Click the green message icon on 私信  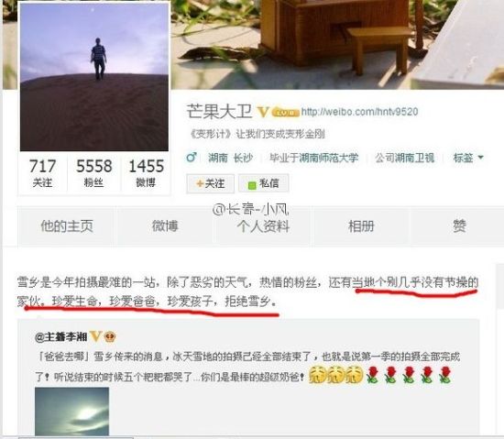252,185
